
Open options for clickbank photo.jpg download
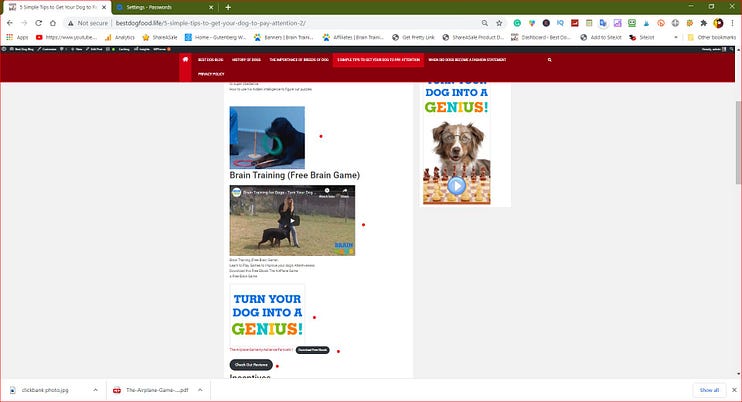(x=96, y=390)
